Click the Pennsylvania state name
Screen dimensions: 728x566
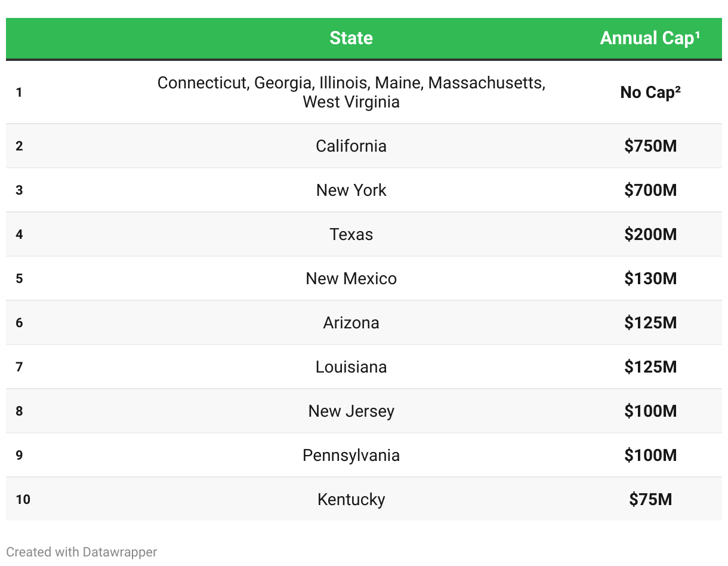(351, 455)
